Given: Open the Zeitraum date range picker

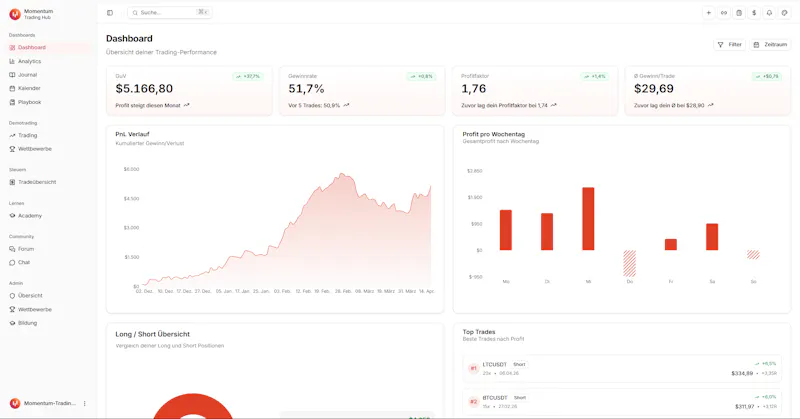Looking at the screenshot, I should point(770,45).
